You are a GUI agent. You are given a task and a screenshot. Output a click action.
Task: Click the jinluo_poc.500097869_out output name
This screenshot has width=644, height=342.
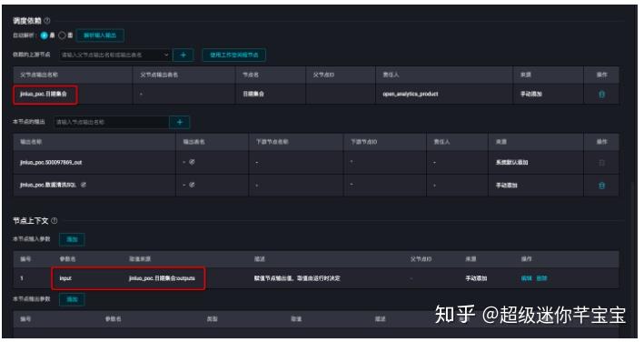(51, 163)
